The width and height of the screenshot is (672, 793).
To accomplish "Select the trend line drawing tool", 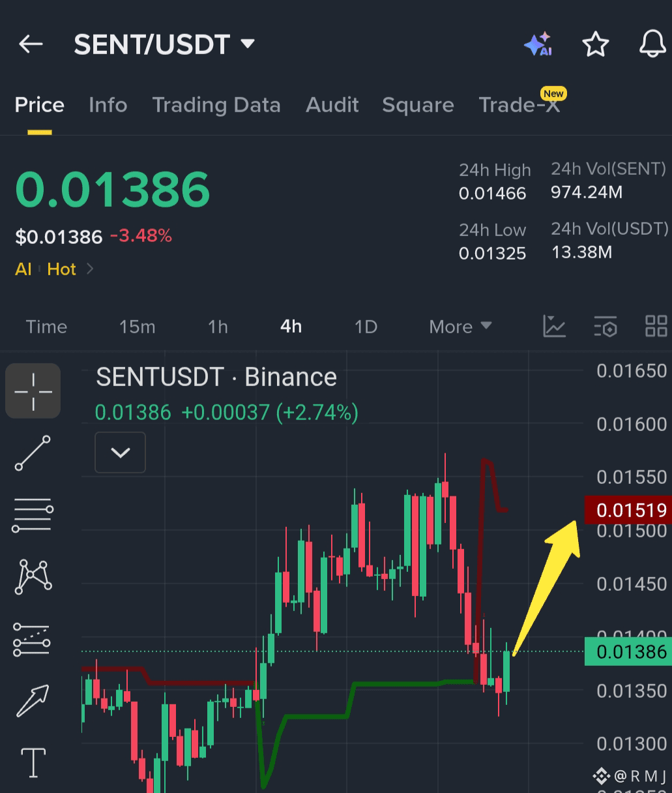I will pos(33,453).
